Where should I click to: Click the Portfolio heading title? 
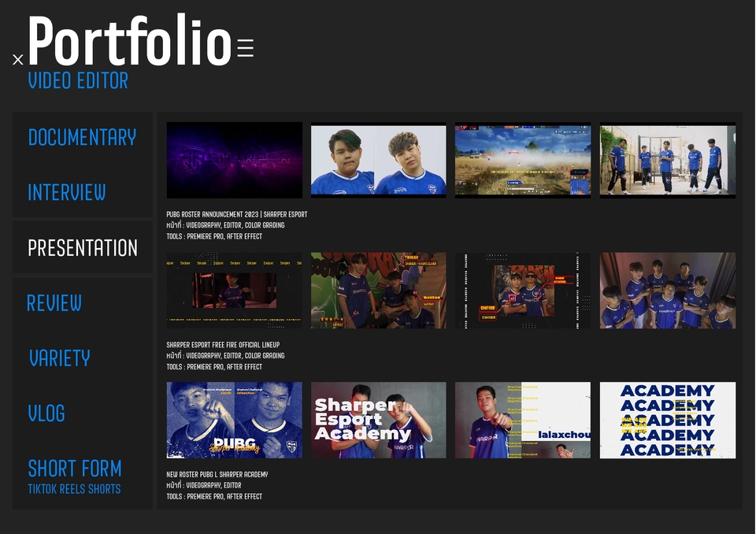(x=130, y=40)
